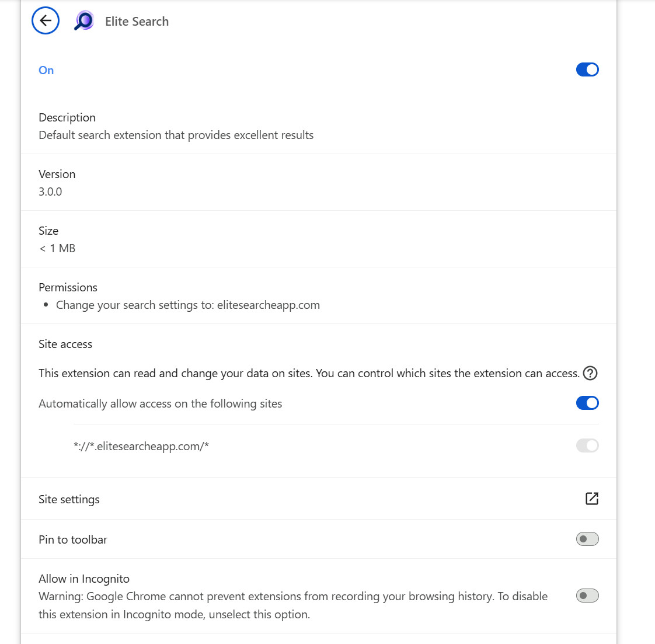Click the Site access heading
The width and height of the screenshot is (655, 644).
tap(65, 344)
